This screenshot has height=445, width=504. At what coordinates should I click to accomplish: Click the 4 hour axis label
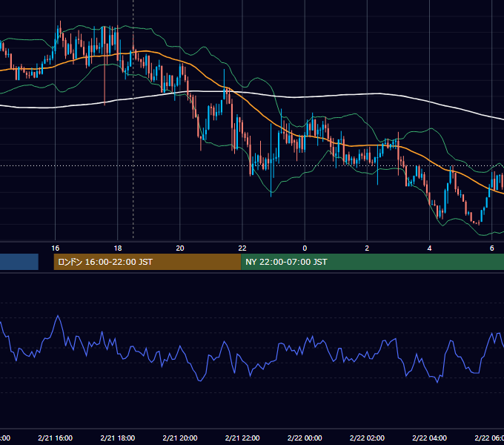pyautogui.click(x=429, y=248)
